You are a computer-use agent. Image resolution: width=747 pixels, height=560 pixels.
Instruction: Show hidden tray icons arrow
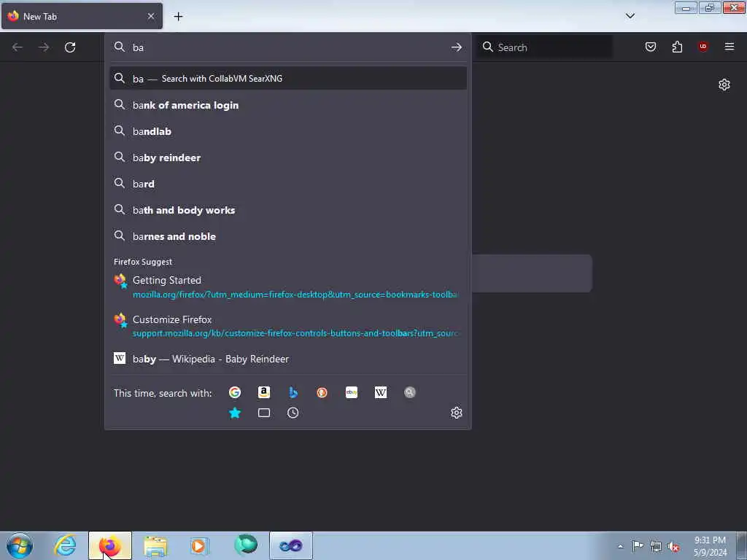620,547
